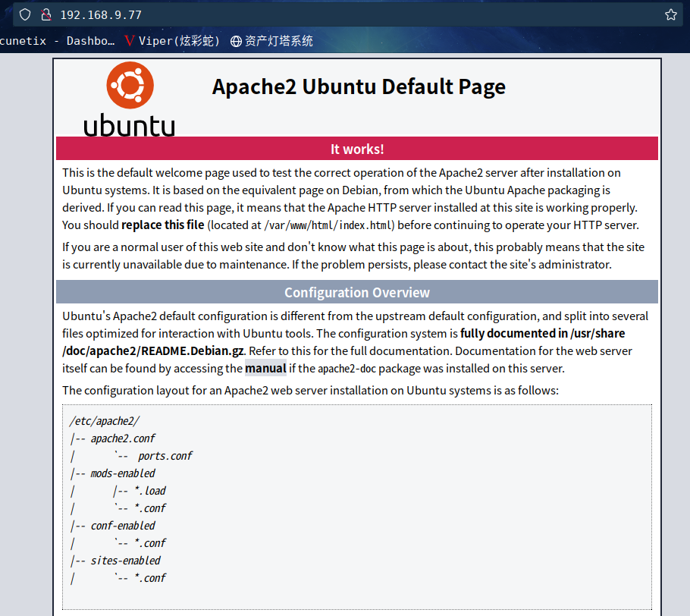Click the conf-enabled entry in tree
The width and height of the screenshot is (690, 616).
pyautogui.click(x=123, y=526)
